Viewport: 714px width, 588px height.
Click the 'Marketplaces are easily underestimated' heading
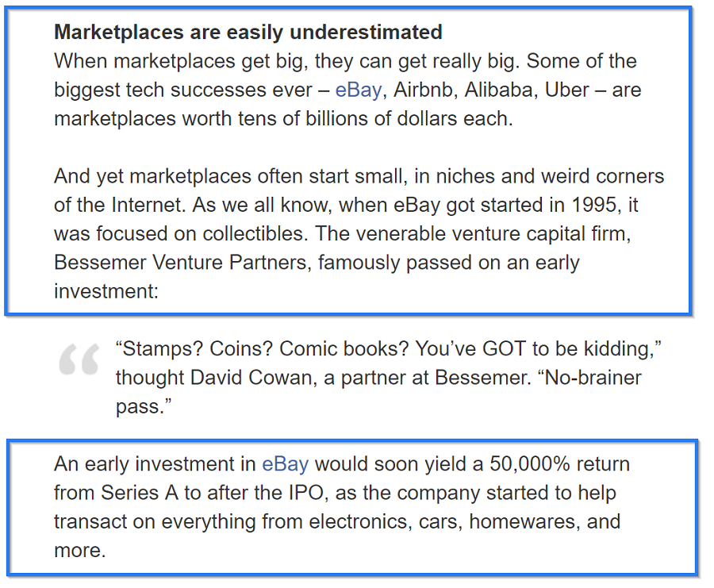pyautogui.click(x=248, y=33)
